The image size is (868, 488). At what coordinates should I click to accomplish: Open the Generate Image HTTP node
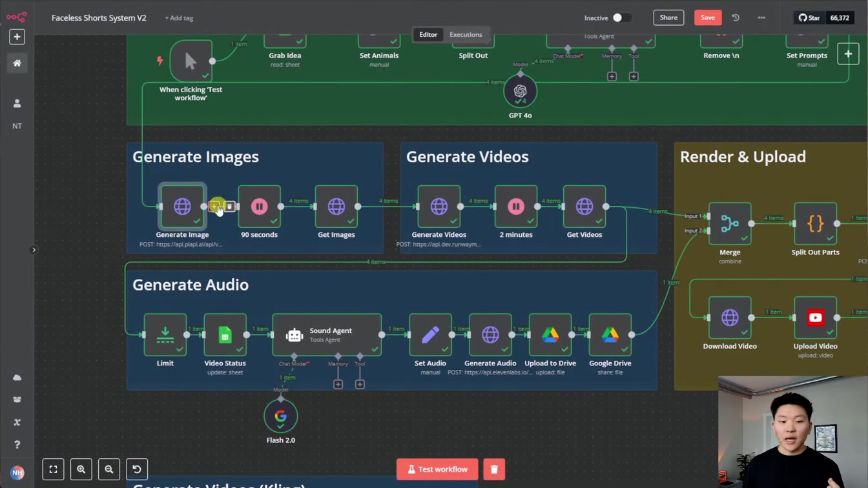coord(182,207)
